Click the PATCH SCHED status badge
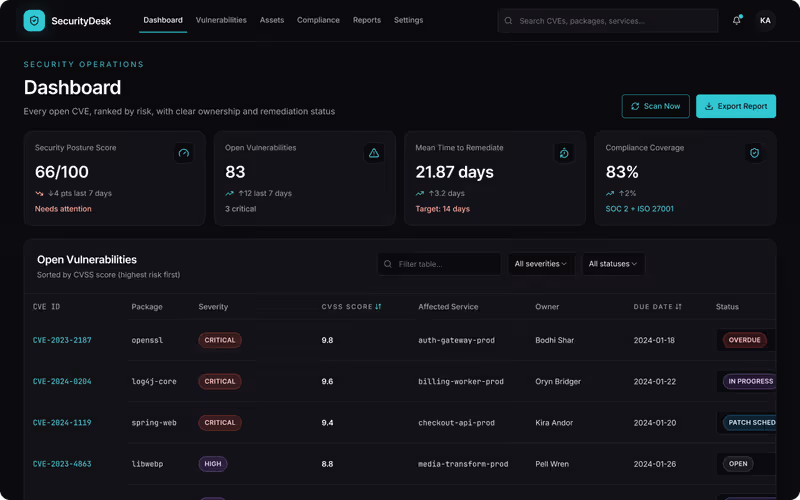 coord(749,423)
